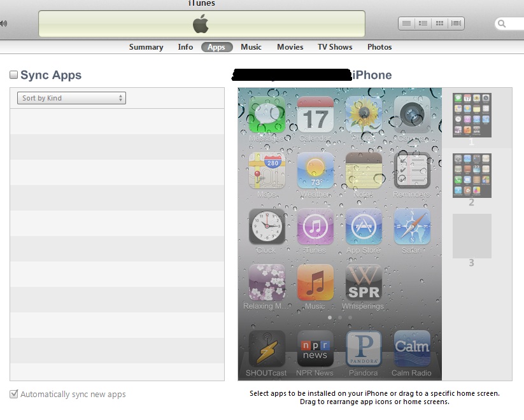Open the TV Shows tab
This screenshot has width=524, height=420.
335,47
